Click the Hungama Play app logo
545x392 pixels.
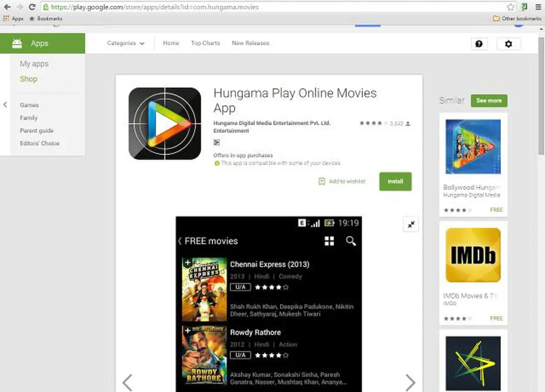coord(164,123)
